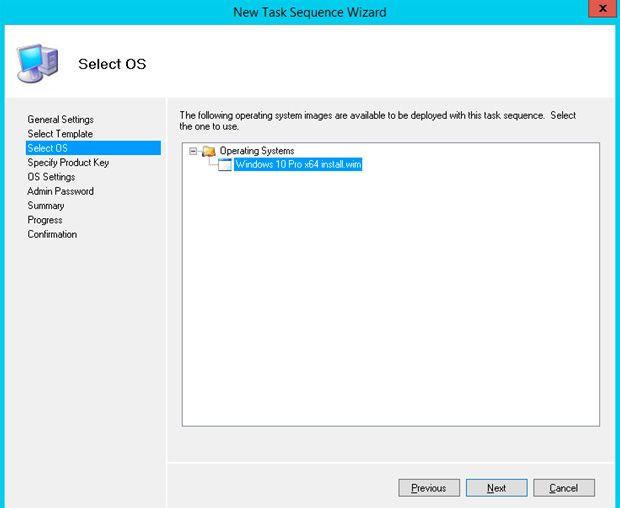Click the Select OS page heading
Viewport: 620px width, 508px height.
[112, 64]
